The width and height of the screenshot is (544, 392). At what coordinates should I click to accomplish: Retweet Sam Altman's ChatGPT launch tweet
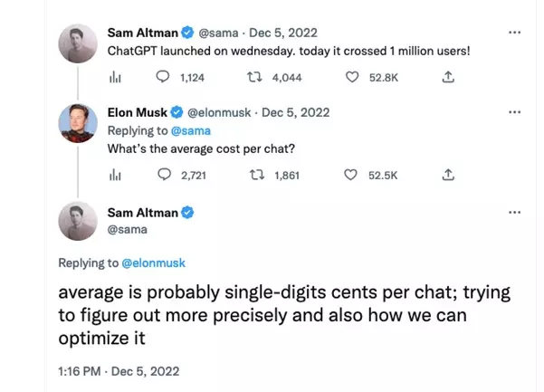pyautogui.click(x=253, y=78)
